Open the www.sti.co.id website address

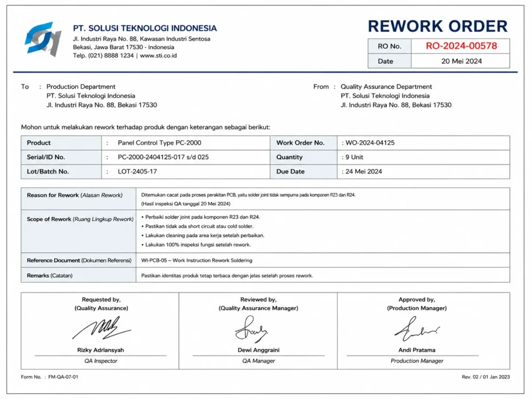click(158, 55)
